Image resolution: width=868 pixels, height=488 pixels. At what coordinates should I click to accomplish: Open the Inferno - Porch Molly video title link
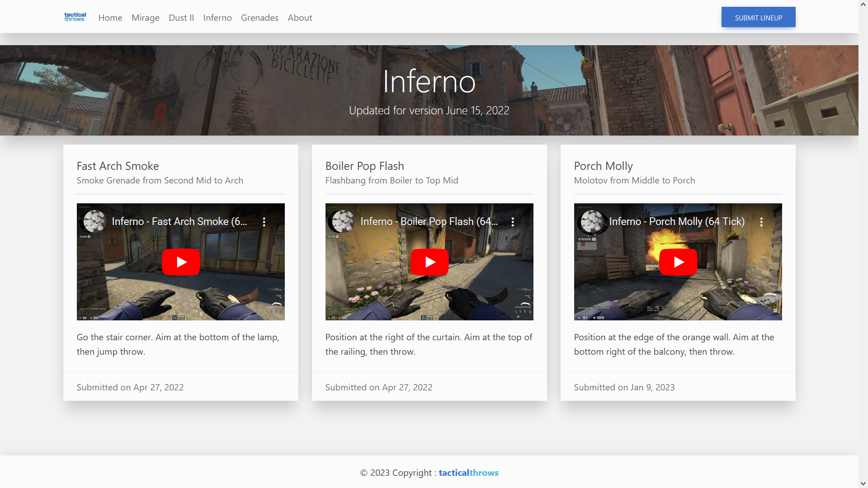pos(677,221)
